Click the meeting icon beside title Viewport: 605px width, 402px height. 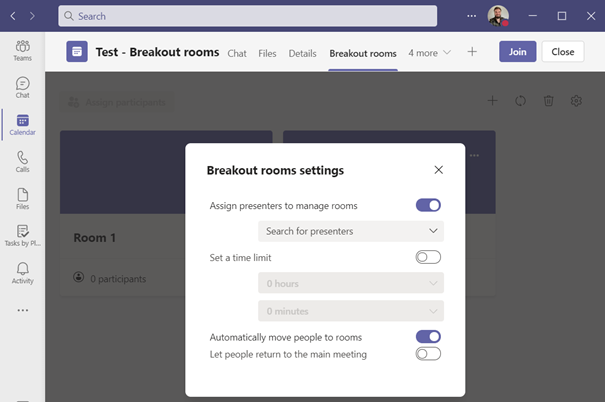[77, 51]
